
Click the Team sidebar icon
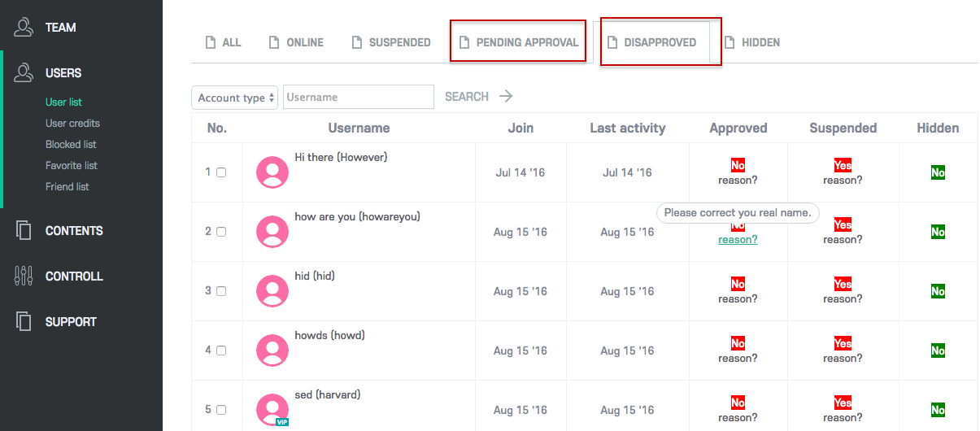[23, 28]
